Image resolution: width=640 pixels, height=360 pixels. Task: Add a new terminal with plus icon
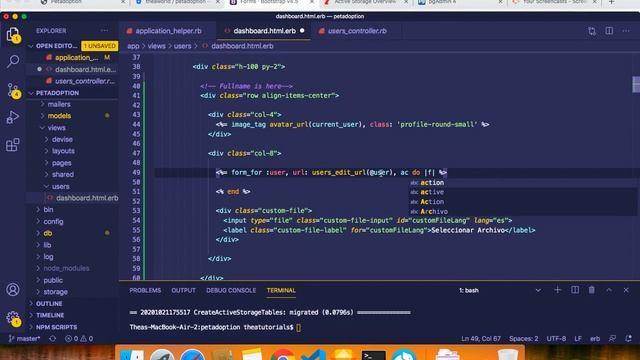558,290
